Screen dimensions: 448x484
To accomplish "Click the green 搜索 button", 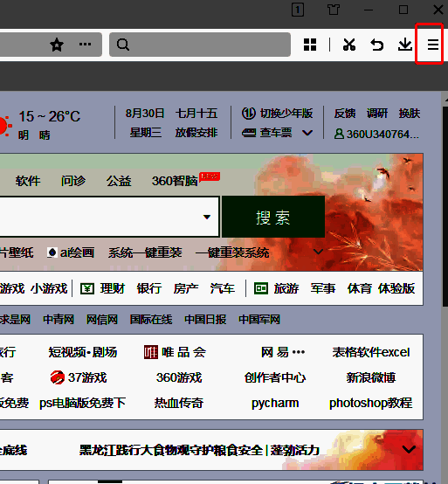I will pos(273,217).
